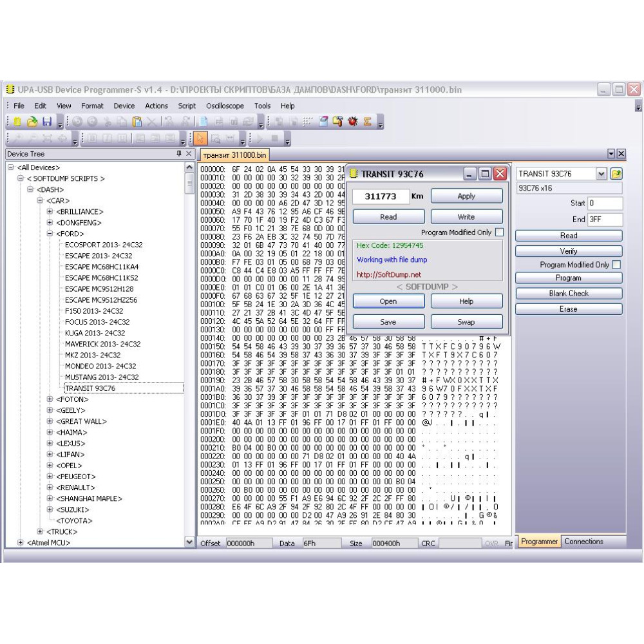The width and height of the screenshot is (644, 644).
Task: Click Device Tree scrollbar down arrow
Action: click(189, 542)
